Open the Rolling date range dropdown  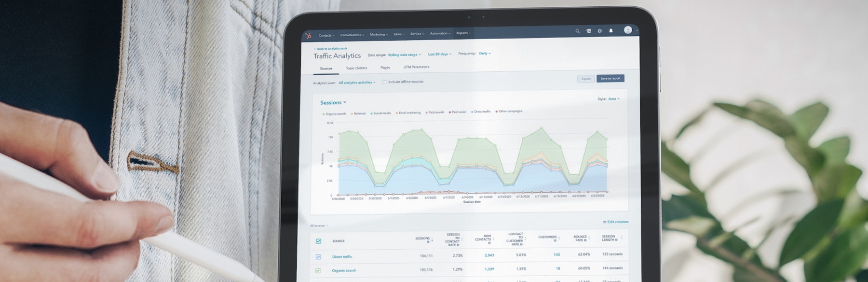(x=405, y=55)
